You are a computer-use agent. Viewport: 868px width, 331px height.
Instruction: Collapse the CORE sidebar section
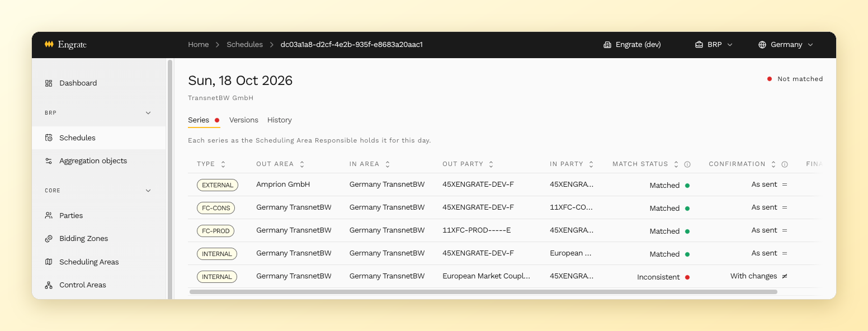[x=148, y=191]
